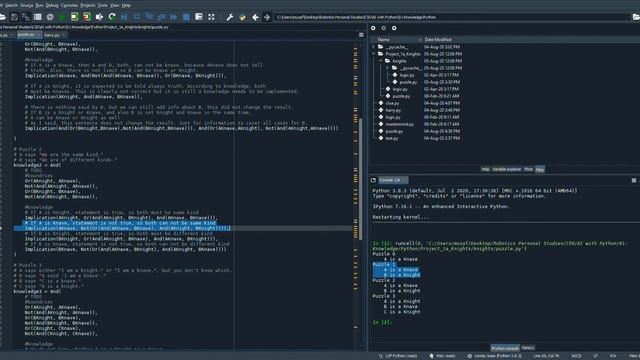Open the PYTHONPATH manager icon
Image resolution: width=640 pixels, height=360 pixels.
[x=242, y=17]
